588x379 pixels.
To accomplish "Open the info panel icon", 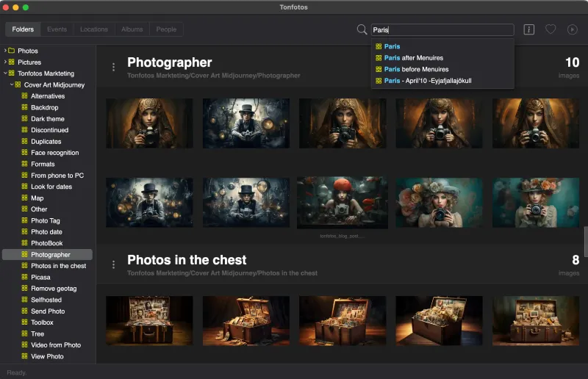I will tap(528, 29).
